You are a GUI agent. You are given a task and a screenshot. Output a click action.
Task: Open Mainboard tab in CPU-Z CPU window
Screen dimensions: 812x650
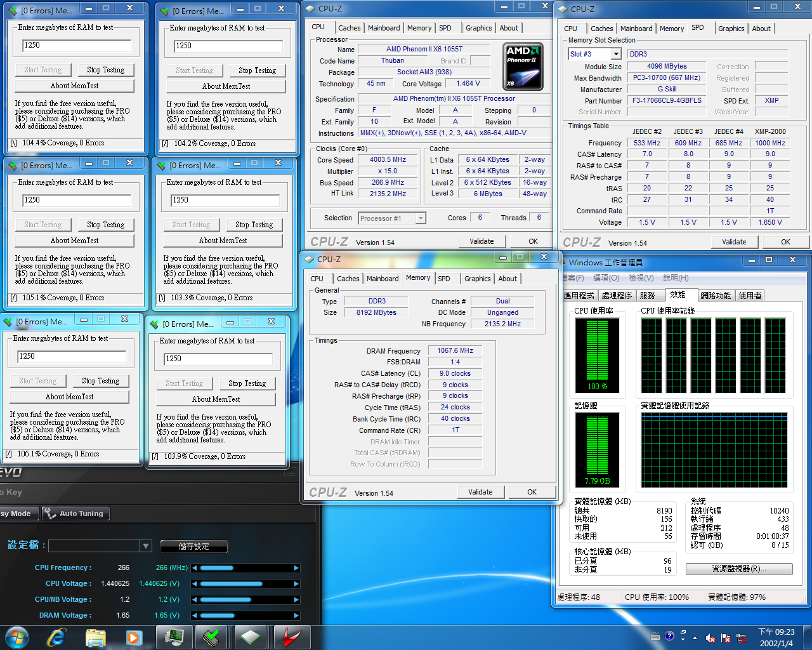tap(384, 28)
